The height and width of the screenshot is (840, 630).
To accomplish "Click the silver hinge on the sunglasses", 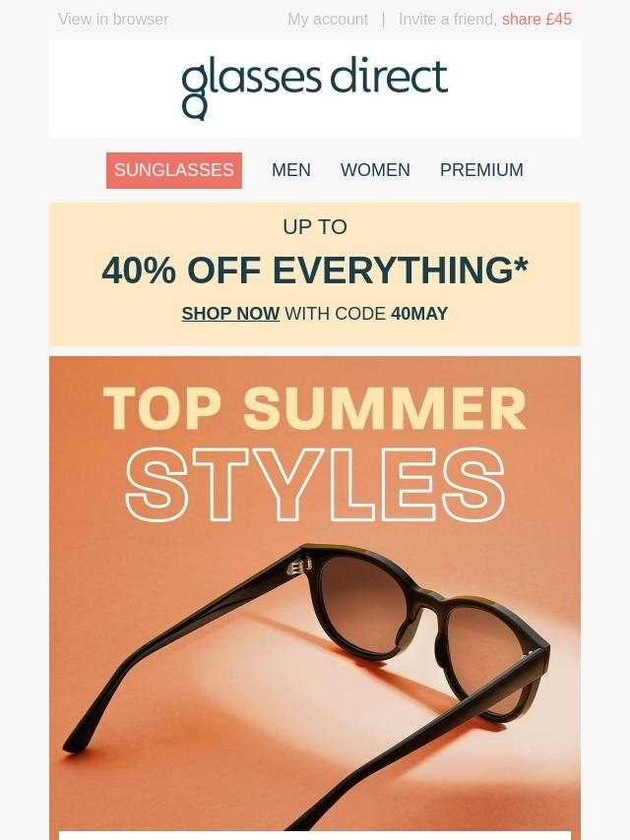I will tap(300, 566).
